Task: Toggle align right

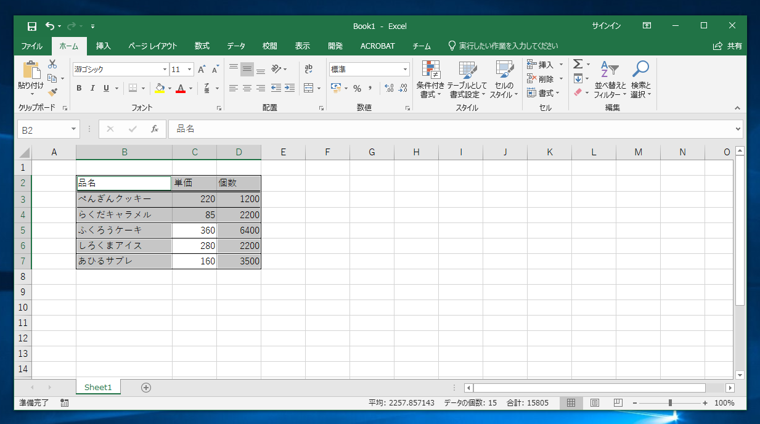Action: pos(261,88)
